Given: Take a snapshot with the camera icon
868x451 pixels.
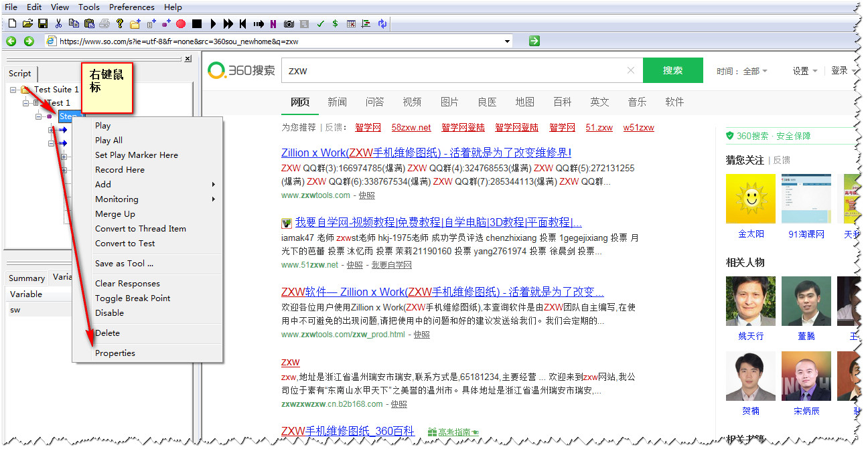Looking at the screenshot, I should click(x=289, y=23).
